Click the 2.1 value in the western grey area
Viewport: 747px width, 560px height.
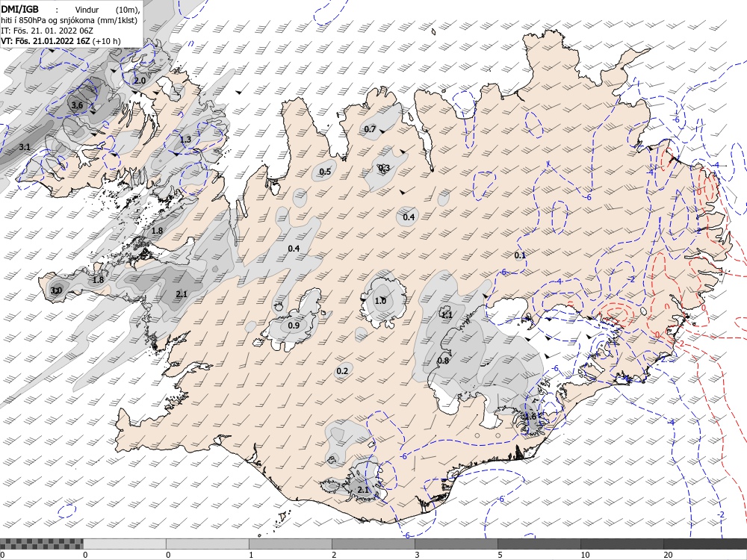tap(182, 294)
